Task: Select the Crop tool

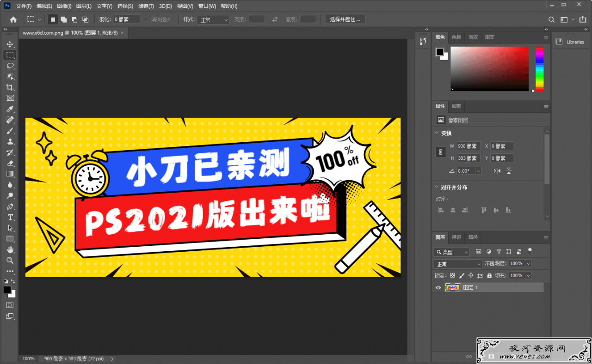Action: pos(10,87)
